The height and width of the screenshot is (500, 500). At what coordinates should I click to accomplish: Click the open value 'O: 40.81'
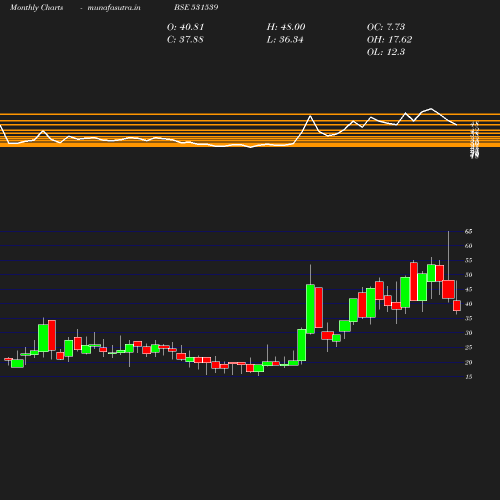point(185,27)
